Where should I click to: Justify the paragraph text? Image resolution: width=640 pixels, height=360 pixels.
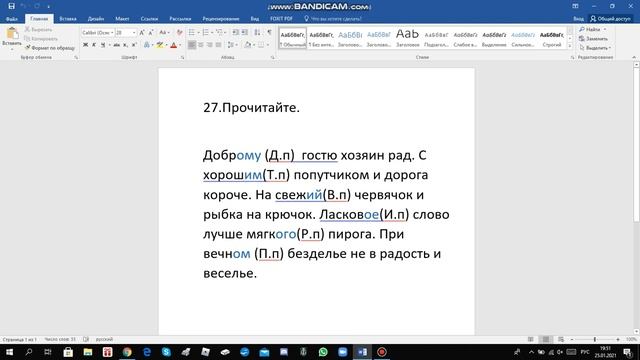[218, 45]
